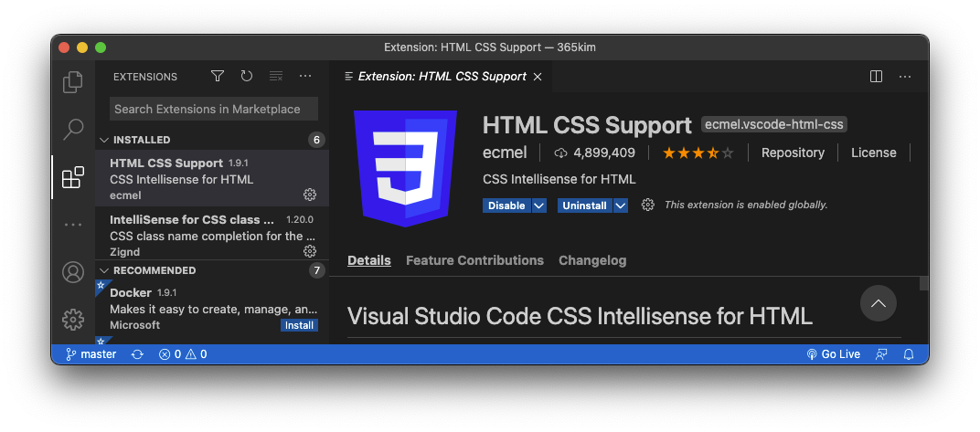Open the Disable dropdown arrow
980x432 pixels.
[539, 205]
